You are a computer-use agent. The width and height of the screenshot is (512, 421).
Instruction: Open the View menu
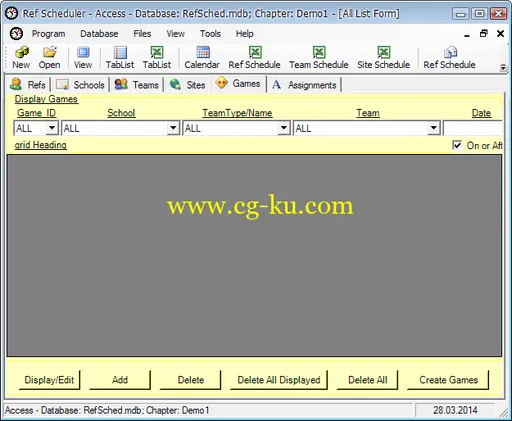pyautogui.click(x=175, y=34)
